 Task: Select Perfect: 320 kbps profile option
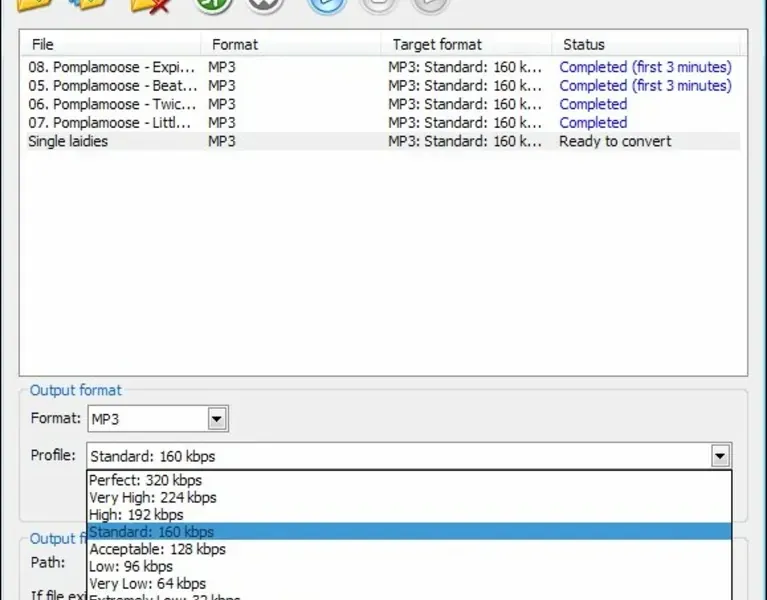pyautogui.click(x=409, y=480)
